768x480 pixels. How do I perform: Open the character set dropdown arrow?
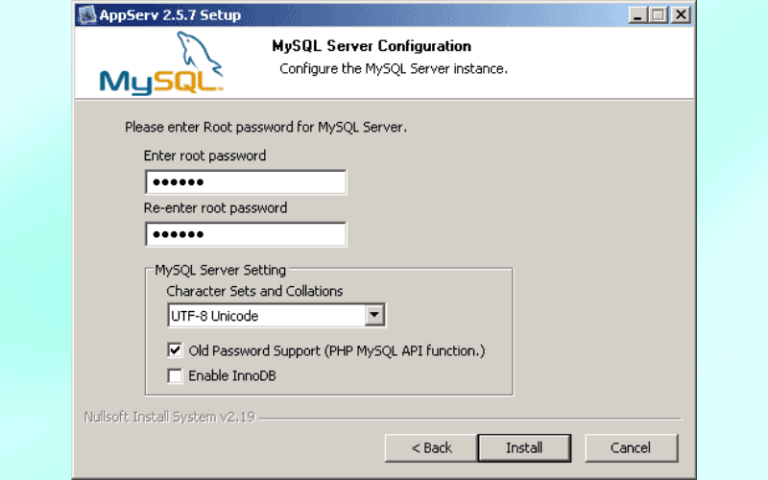click(x=375, y=316)
